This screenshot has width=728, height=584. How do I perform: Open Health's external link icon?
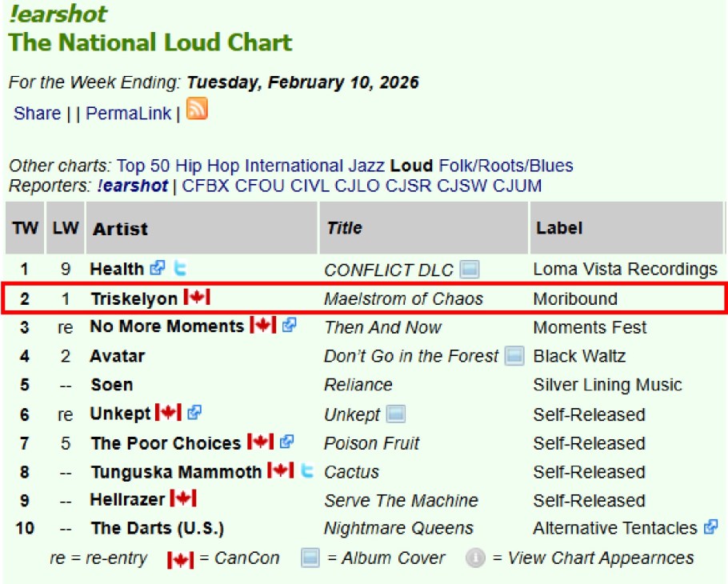[158, 269]
